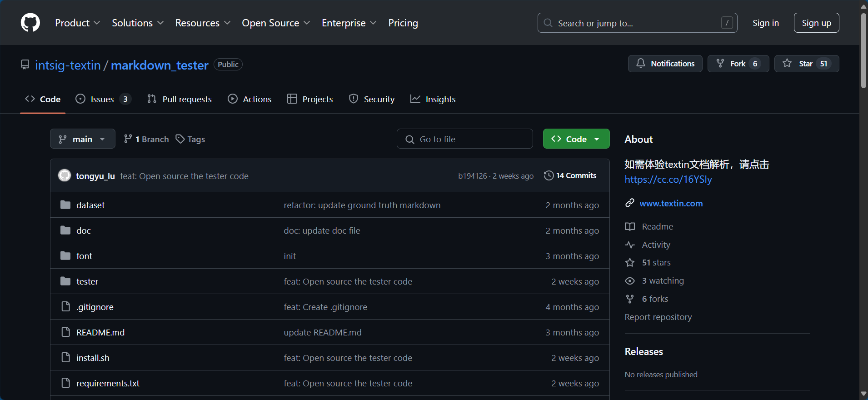Click the Go to file search box

pyautogui.click(x=464, y=139)
